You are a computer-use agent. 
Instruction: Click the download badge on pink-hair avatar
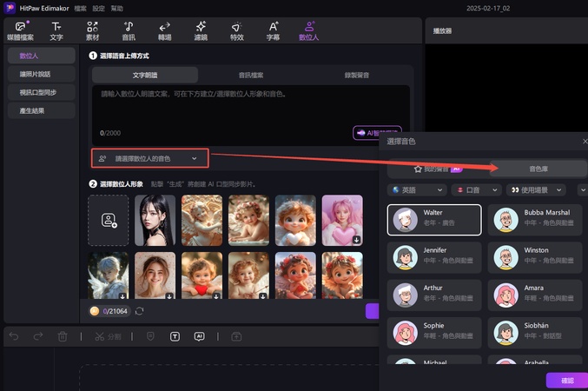[x=357, y=240]
